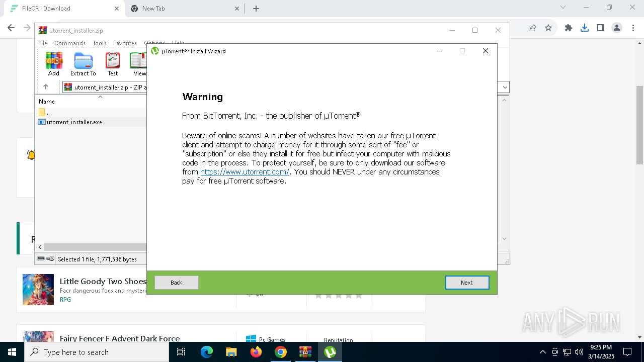This screenshot has height=362, width=644.
Task: Open the Chrome downloads icon
Action: pos(585,28)
